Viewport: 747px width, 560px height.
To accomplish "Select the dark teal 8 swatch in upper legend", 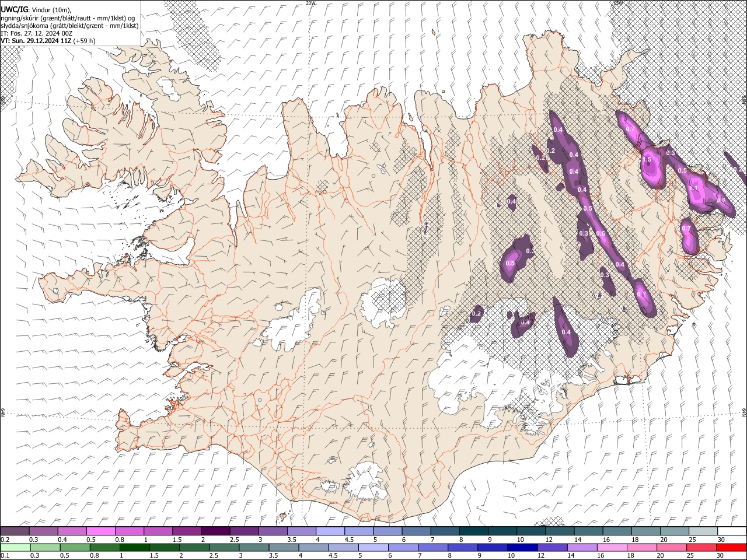I will pos(474,531).
